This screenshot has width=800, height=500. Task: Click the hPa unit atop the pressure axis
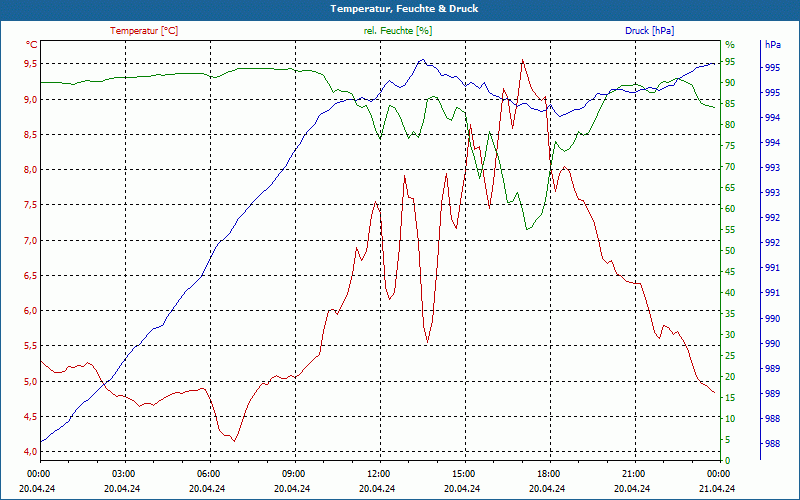(x=772, y=44)
